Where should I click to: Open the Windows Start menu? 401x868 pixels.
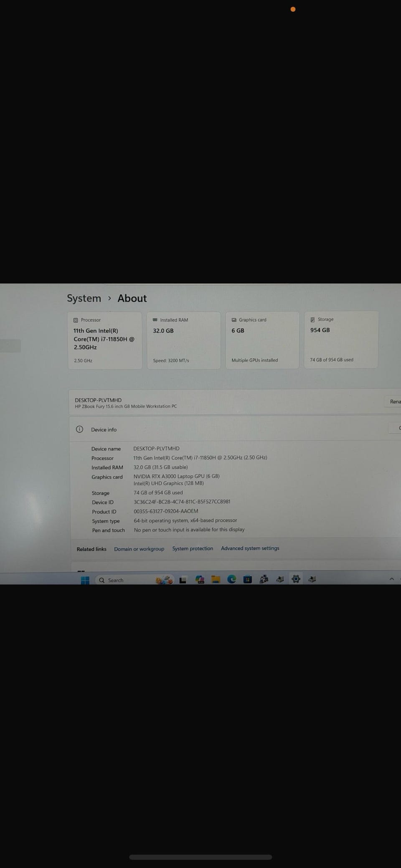click(x=85, y=580)
